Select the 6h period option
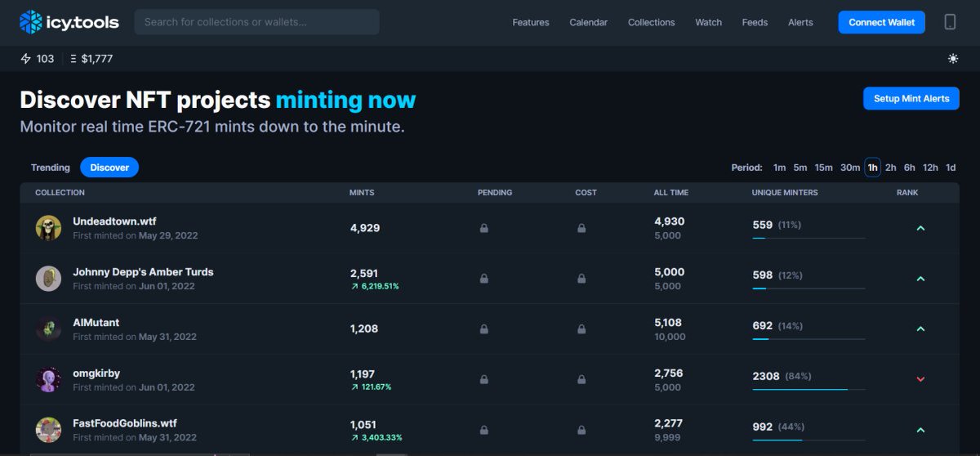This screenshot has width=980, height=456. point(910,168)
